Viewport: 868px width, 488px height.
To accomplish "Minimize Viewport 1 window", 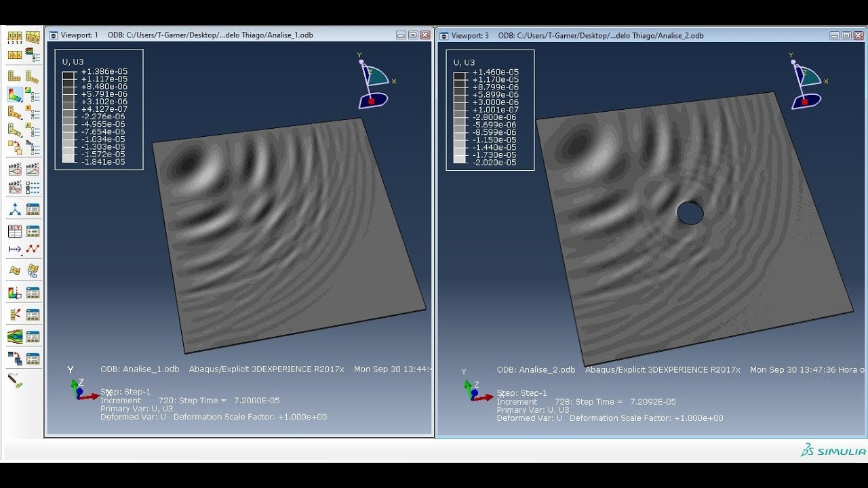I will click(401, 35).
